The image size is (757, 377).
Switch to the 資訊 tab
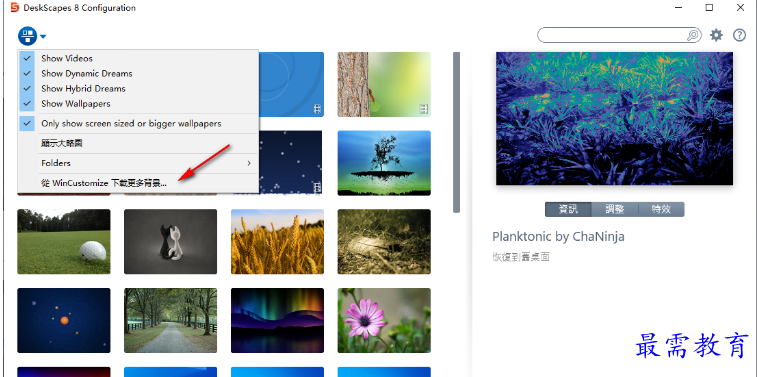coord(568,209)
